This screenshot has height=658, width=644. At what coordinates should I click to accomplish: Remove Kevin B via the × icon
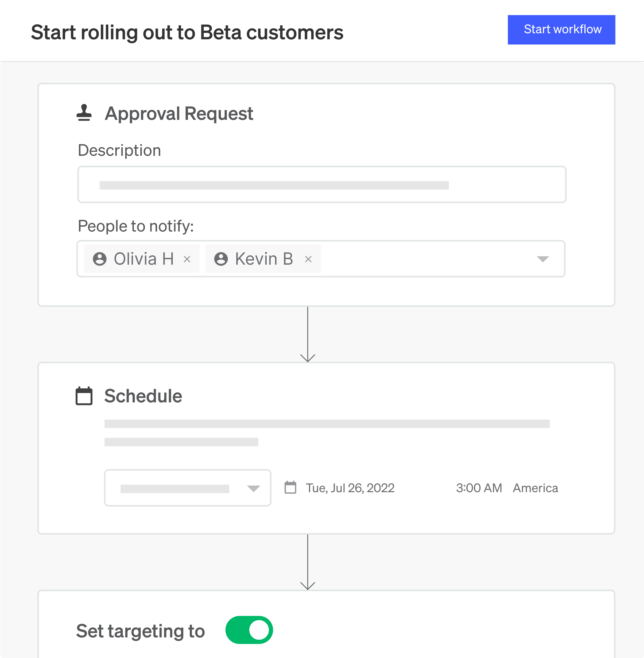click(x=308, y=259)
